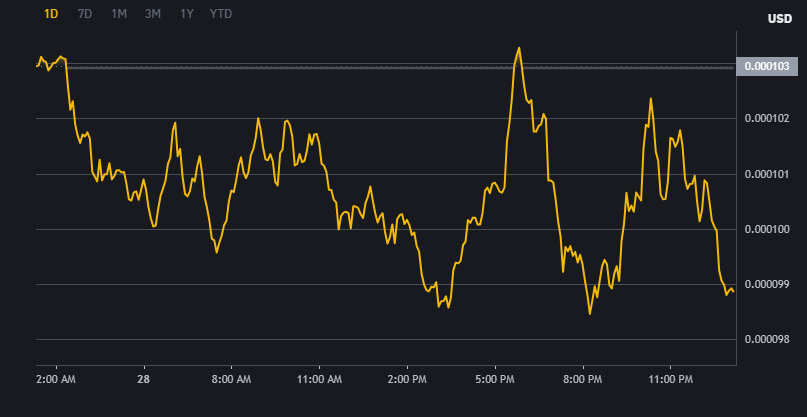Image resolution: width=807 pixels, height=417 pixels.
Task: Click the 8:00 PM time axis label
Action: pyautogui.click(x=584, y=380)
